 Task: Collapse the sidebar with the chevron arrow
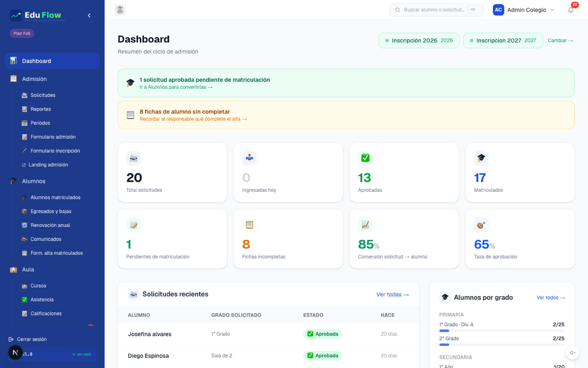89,16
